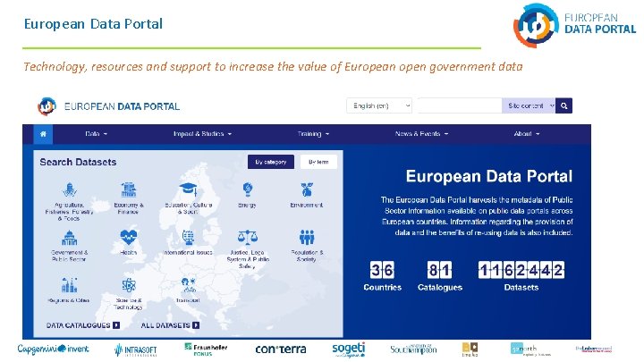
Task: Click the European Data Portal site logo
Action: [109, 106]
